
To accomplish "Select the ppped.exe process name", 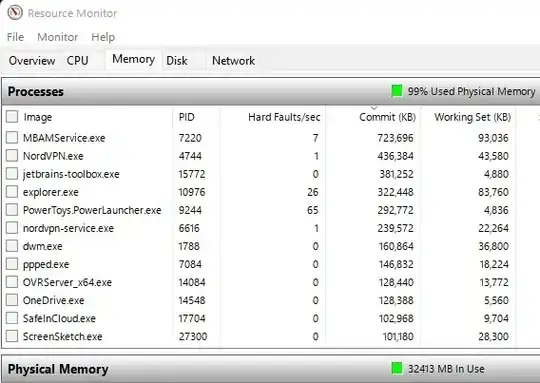I will (46, 265).
